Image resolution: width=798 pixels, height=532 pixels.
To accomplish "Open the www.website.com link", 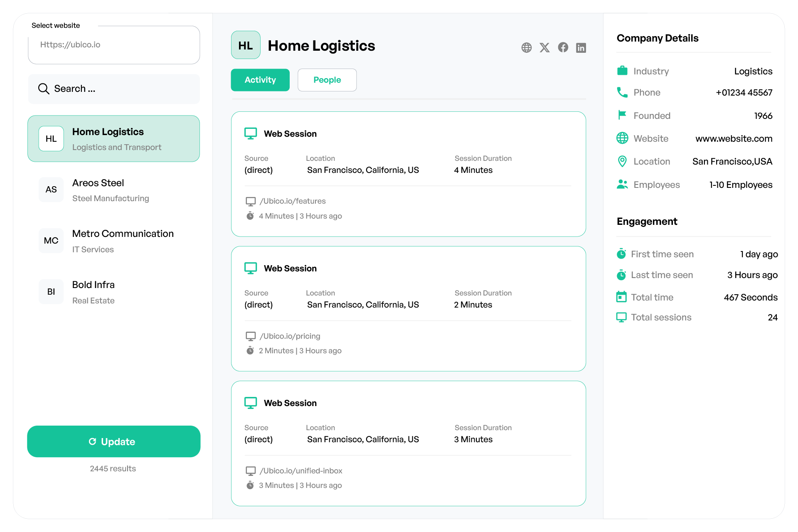I will tap(734, 139).
